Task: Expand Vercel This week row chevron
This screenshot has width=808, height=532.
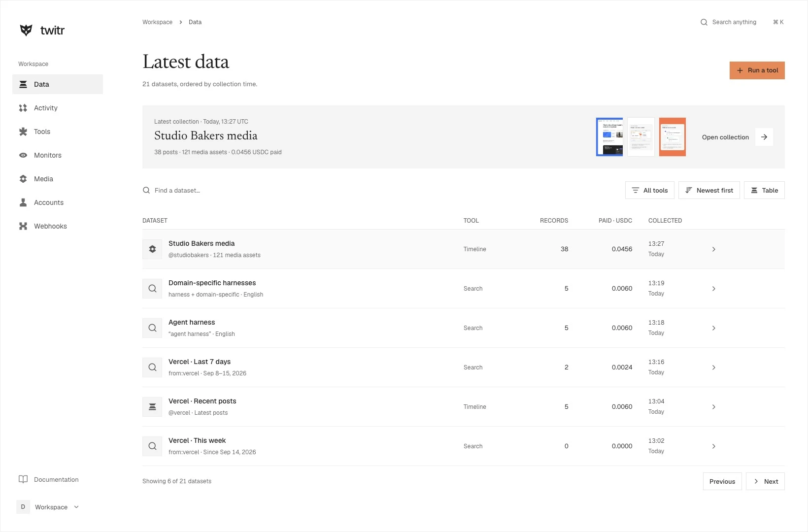Action: pyautogui.click(x=714, y=446)
